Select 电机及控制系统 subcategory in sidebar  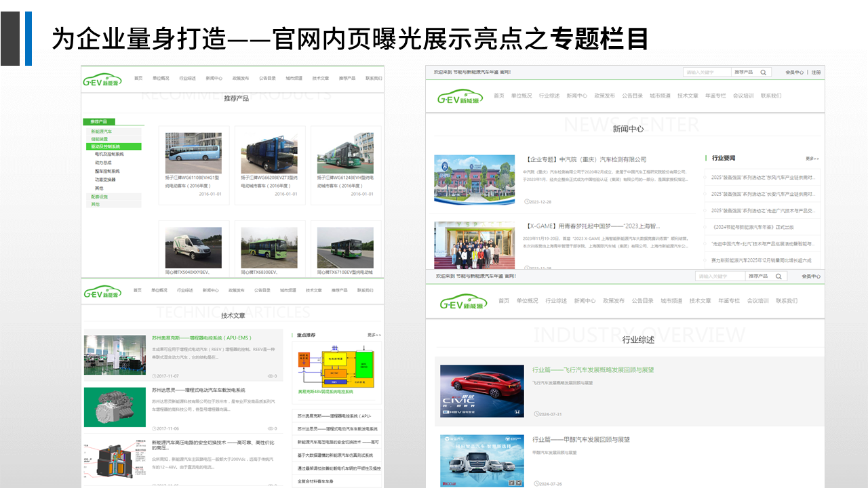(109, 154)
